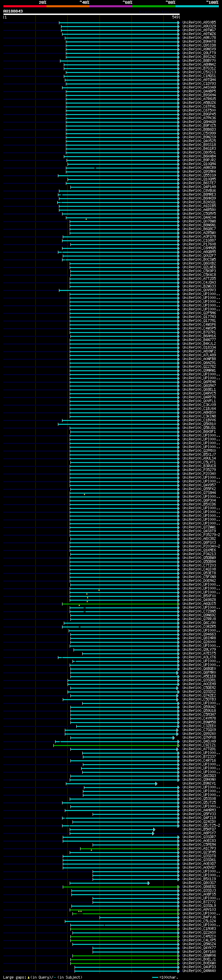Select label UniRef100_P35279
Screen dimensions: 222x980
click(199, 470)
